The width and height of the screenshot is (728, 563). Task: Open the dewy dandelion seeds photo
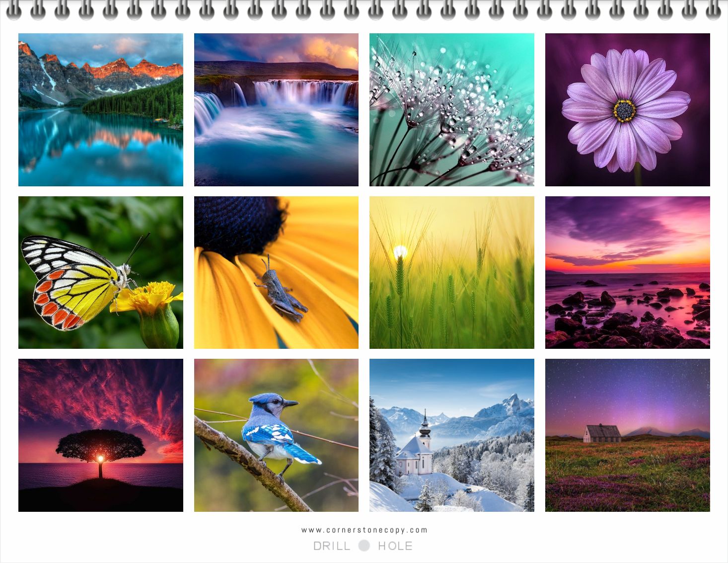(x=451, y=110)
